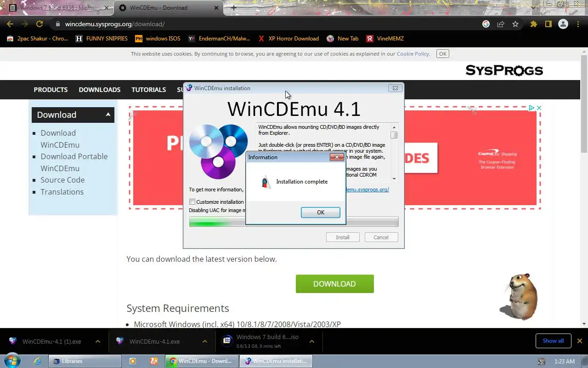Open the DOWNLOADS menu on SysProgs site
This screenshot has height=368, width=588.
[x=100, y=90]
